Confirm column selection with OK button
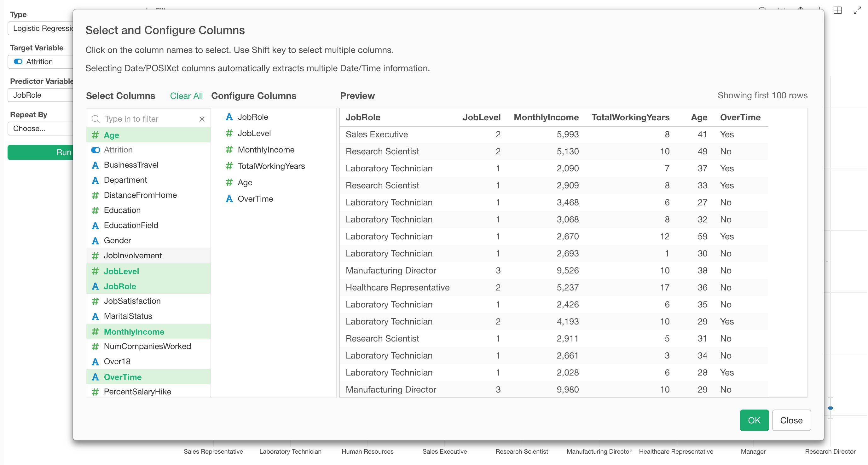868x465 pixels. pyautogui.click(x=754, y=420)
